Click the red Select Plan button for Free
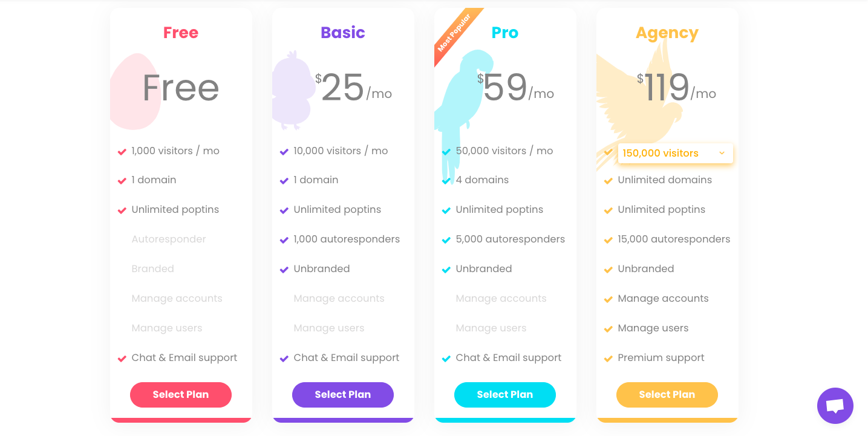The width and height of the screenshot is (868, 436). 181,395
